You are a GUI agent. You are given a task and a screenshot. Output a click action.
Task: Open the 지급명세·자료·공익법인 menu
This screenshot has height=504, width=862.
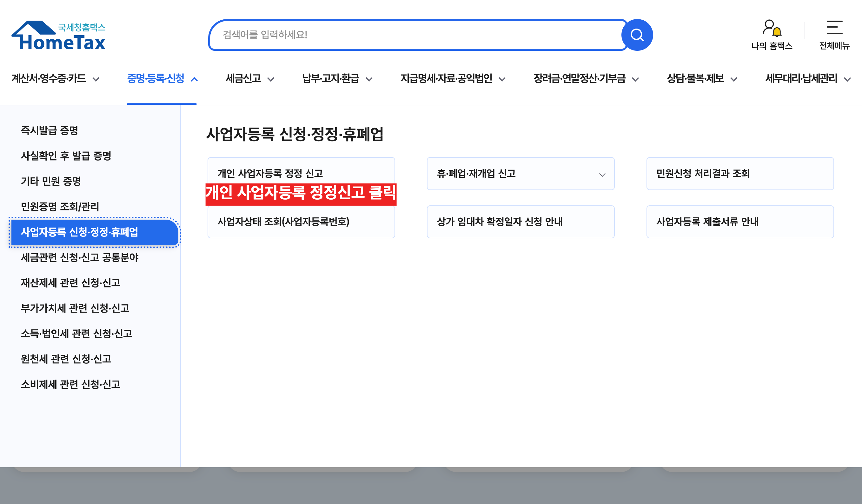tap(446, 79)
